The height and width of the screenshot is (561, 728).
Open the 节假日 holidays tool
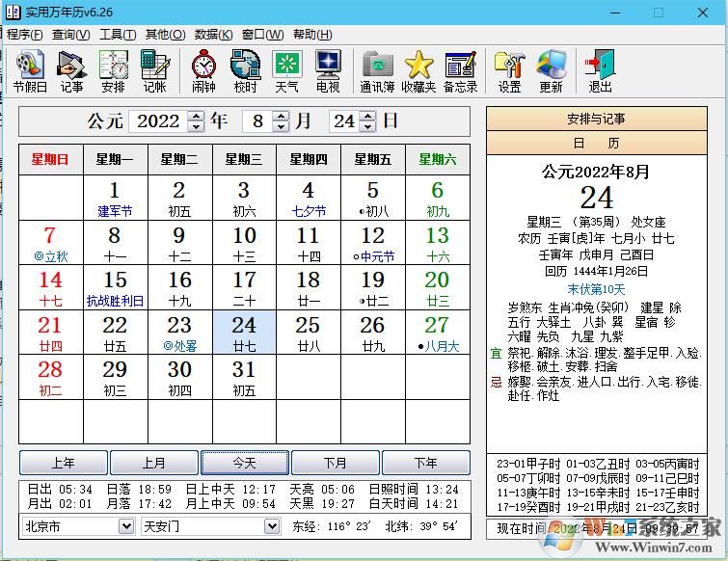point(30,71)
